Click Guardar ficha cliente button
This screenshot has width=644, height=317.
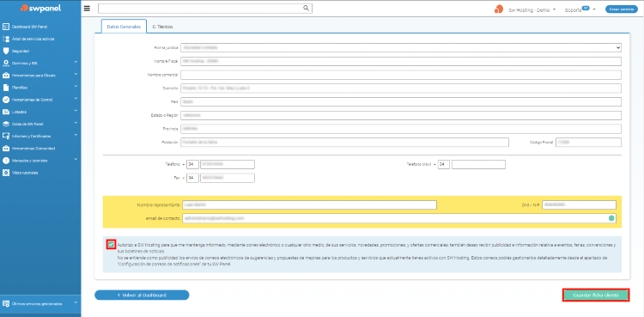tap(596, 296)
